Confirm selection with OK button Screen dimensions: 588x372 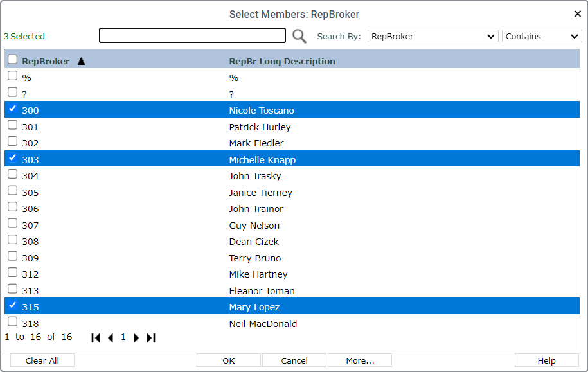[228, 360]
